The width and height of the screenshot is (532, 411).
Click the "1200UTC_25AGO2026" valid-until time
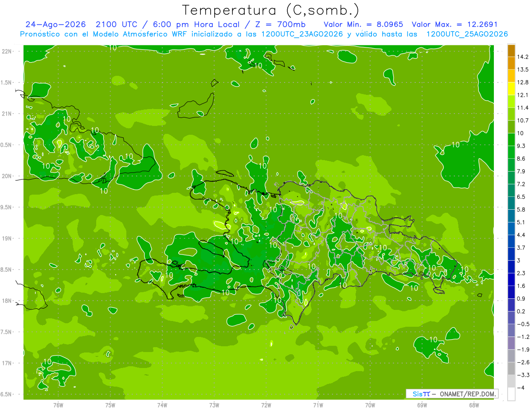point(467,34)
